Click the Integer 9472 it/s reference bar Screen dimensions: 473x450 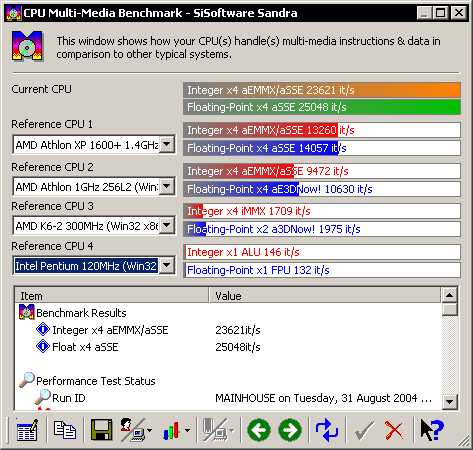(322, 171)
